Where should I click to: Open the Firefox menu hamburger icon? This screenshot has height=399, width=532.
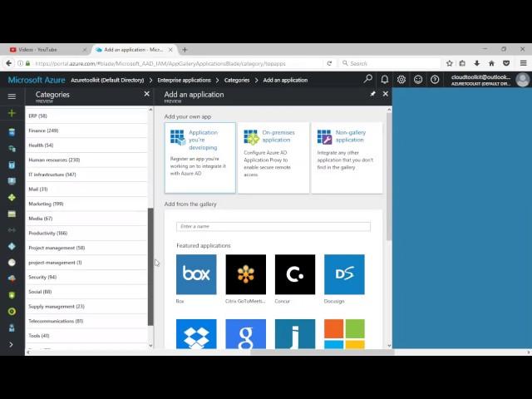click(523, 63)
